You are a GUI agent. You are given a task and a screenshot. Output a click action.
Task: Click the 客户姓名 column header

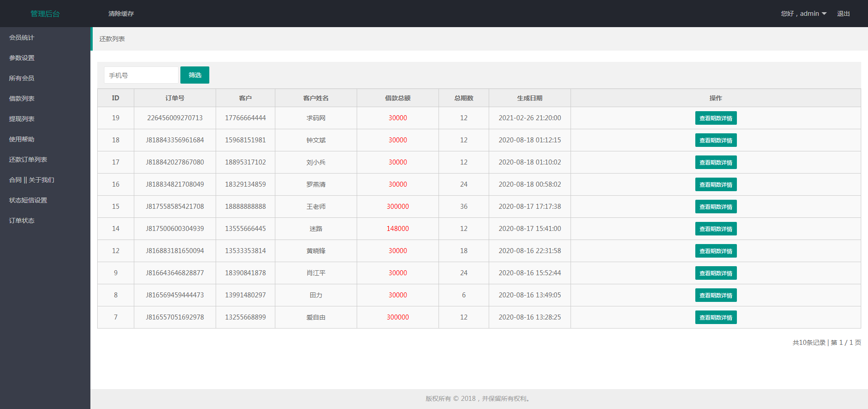[x=316, y=98]
